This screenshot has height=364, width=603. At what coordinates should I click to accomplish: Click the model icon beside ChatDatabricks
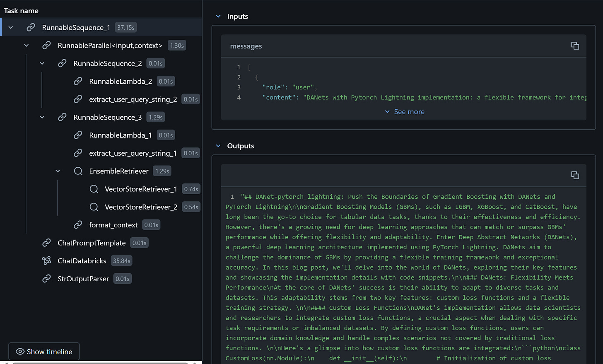tap(46, 261)
